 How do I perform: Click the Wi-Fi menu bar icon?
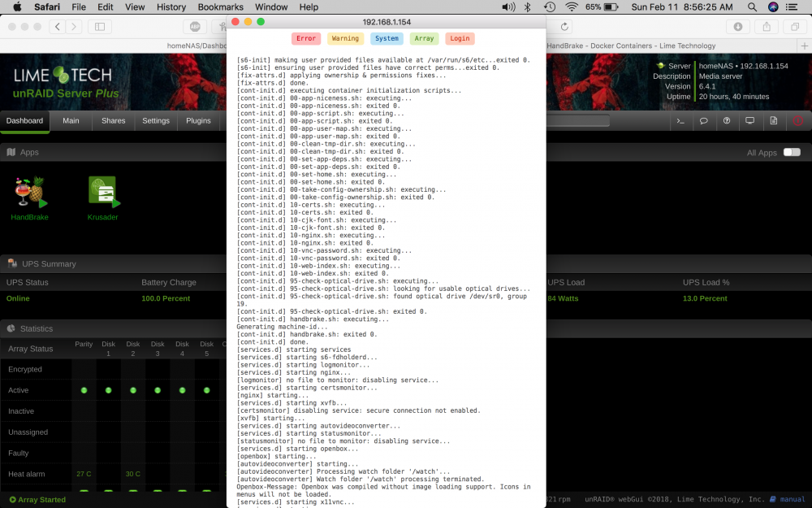pyautogui.click(x=572, y=7)
